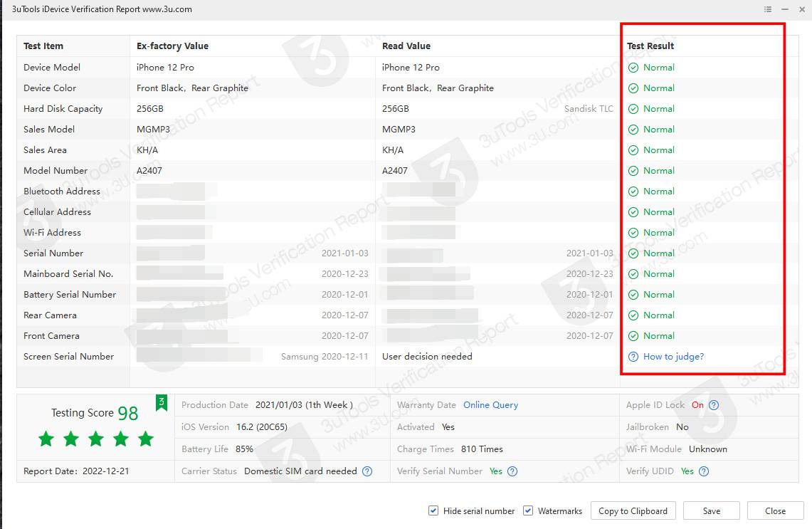Click the Production Date 2021/01/03 value

click(x=304, y=405)
